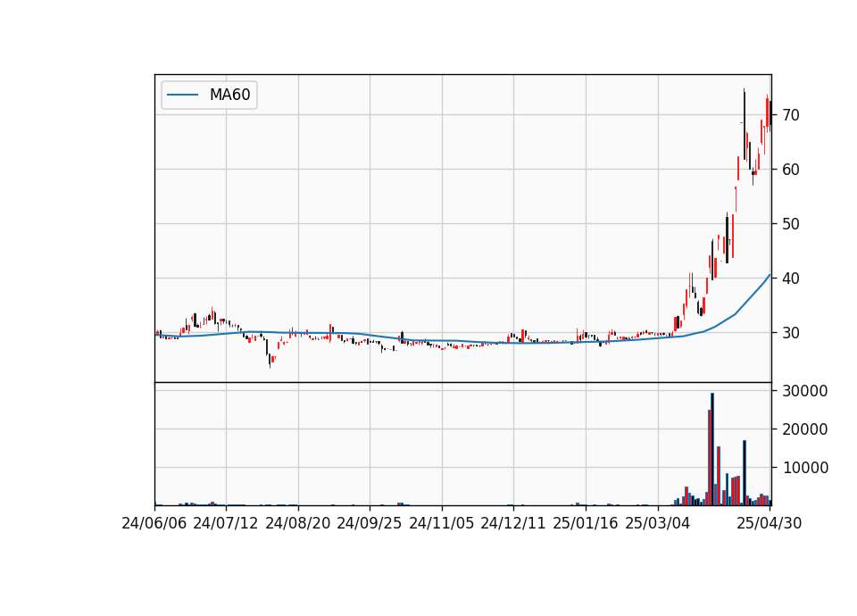Image resolution: width=857 pixels, height=616 pixels.
Task: Click the price axis value 30
Action: (791, 333)
